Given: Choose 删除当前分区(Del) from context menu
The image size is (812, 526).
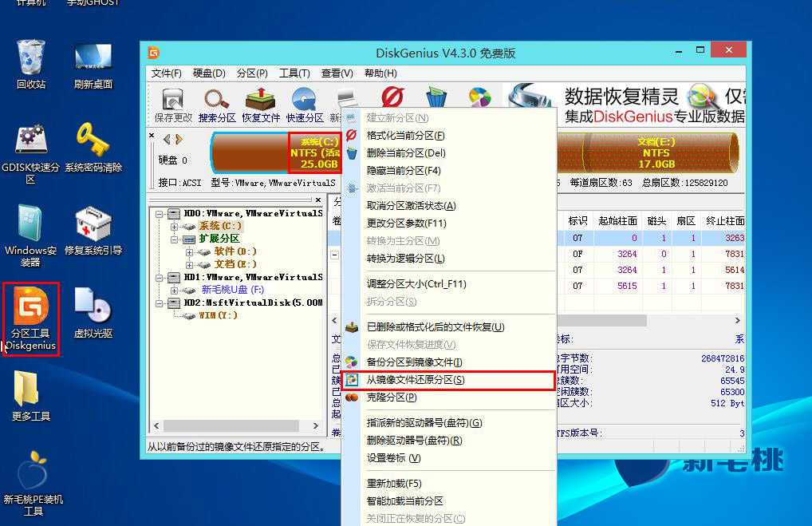Looking at the screenshot, I should click(x=448, y=153).
